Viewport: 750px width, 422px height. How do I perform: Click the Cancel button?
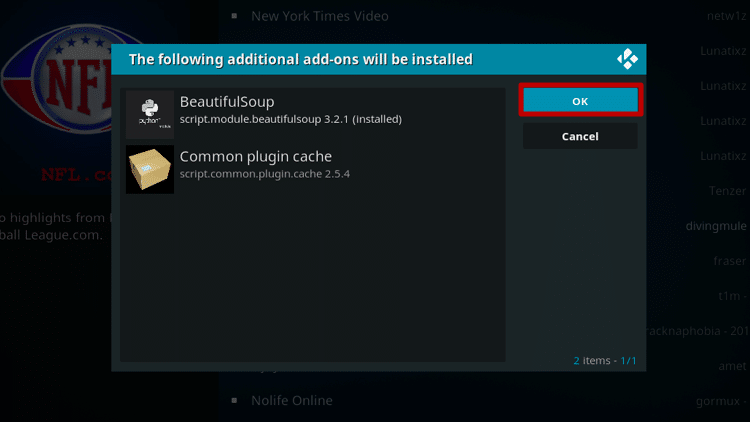pos(580,136)
